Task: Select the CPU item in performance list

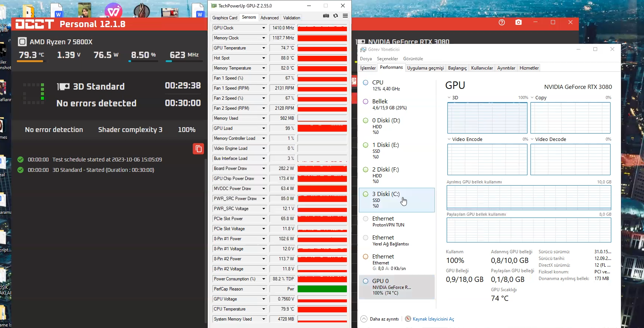Action: click(397, 86)
